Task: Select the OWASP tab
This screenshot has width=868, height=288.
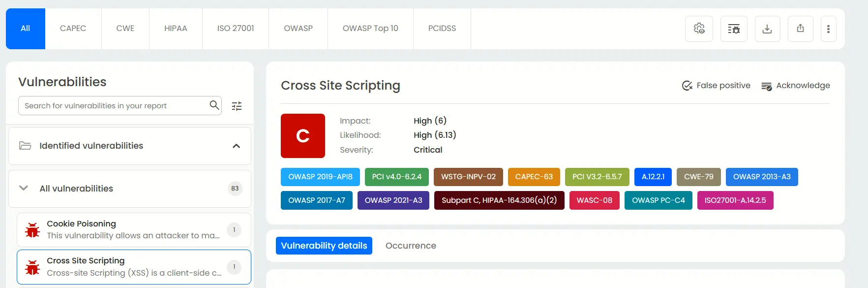Action: pyautogui.click(x=298, y=29)
